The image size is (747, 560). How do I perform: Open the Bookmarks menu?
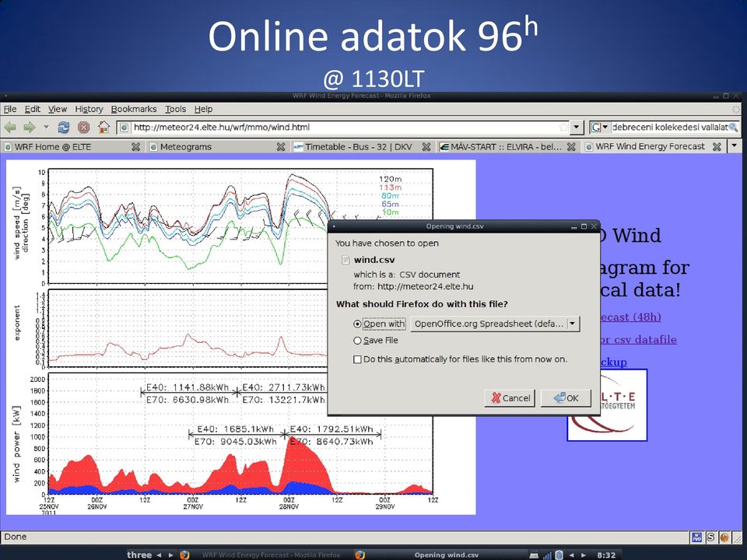[x=134, y=109]
